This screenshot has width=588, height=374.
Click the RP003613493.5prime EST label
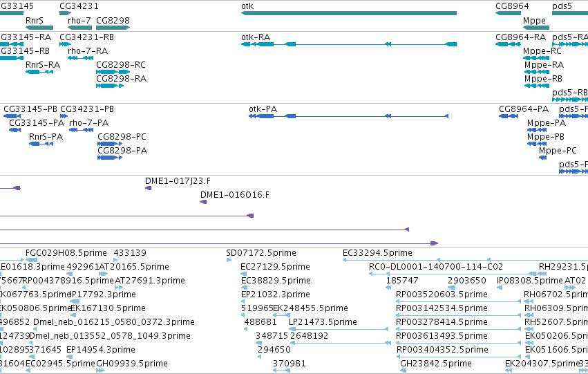tap(442, 337)
